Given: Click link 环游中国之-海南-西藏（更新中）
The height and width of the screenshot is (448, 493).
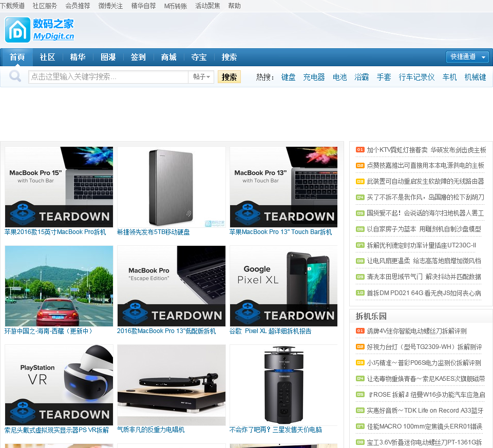Looking at the screenshot, I should pos(48,331).
